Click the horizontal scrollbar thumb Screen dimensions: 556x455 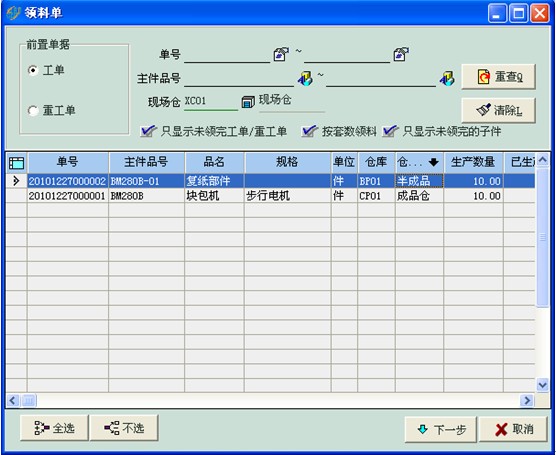click(x=28, y=401)
